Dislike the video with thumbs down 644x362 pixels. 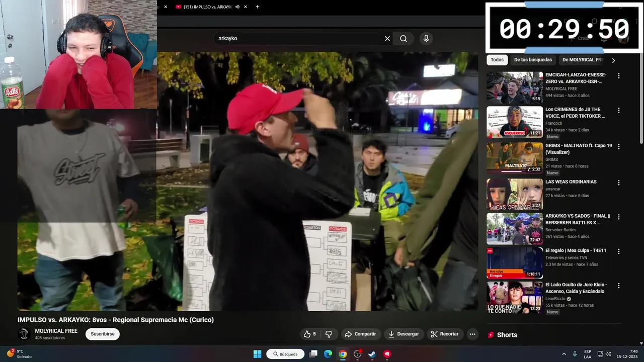pos(329,334)
